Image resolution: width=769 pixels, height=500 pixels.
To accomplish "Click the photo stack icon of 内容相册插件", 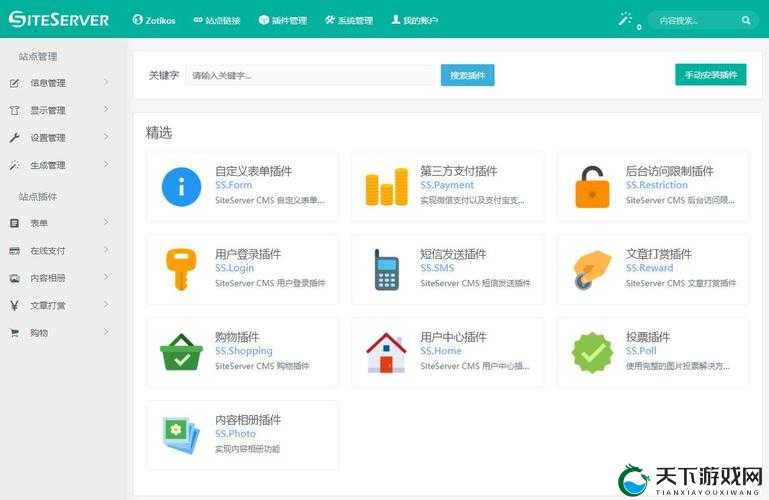I will 181,435.
